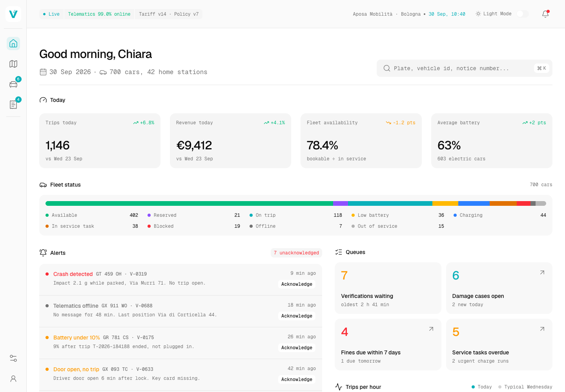Toggle the Light Mode switch

click(523, 14)
